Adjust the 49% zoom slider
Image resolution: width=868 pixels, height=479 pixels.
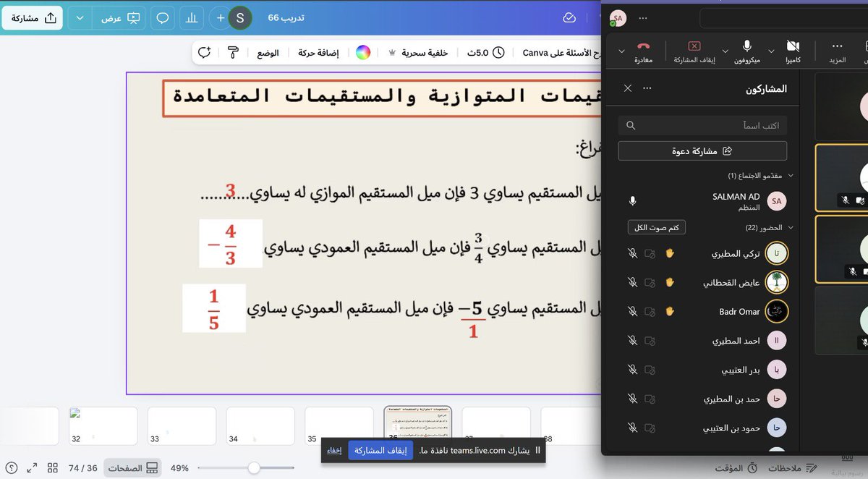point(253,467)
